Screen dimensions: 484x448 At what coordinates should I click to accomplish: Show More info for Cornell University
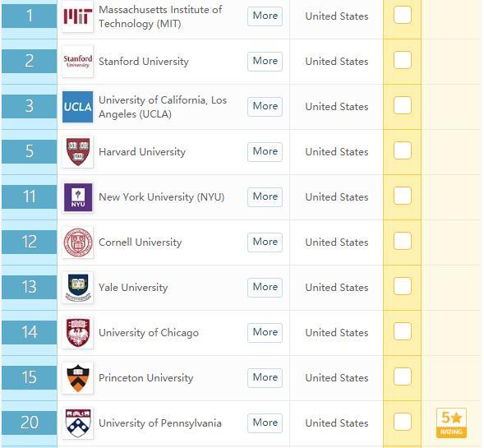point(265,242)
